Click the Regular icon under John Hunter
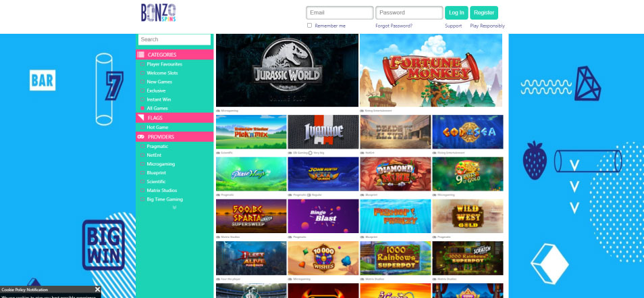 [309, 195]
